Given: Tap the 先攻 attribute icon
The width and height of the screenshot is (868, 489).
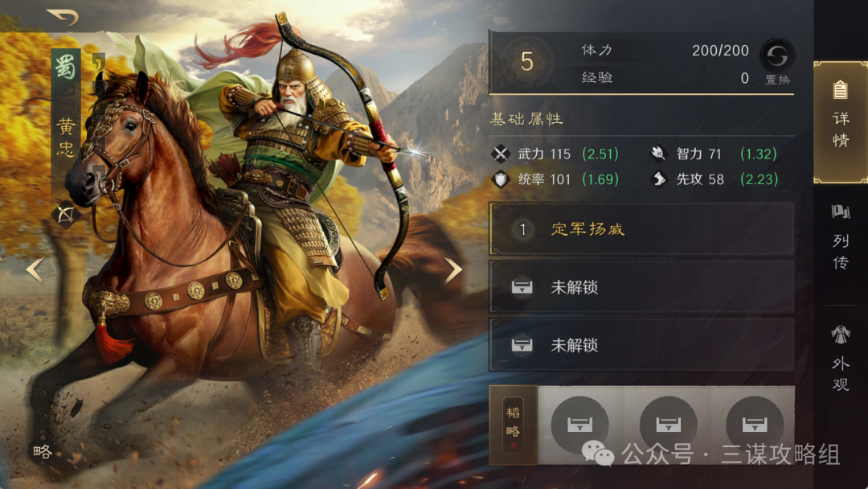Looking at the screenshot, I should pos(658,179).
